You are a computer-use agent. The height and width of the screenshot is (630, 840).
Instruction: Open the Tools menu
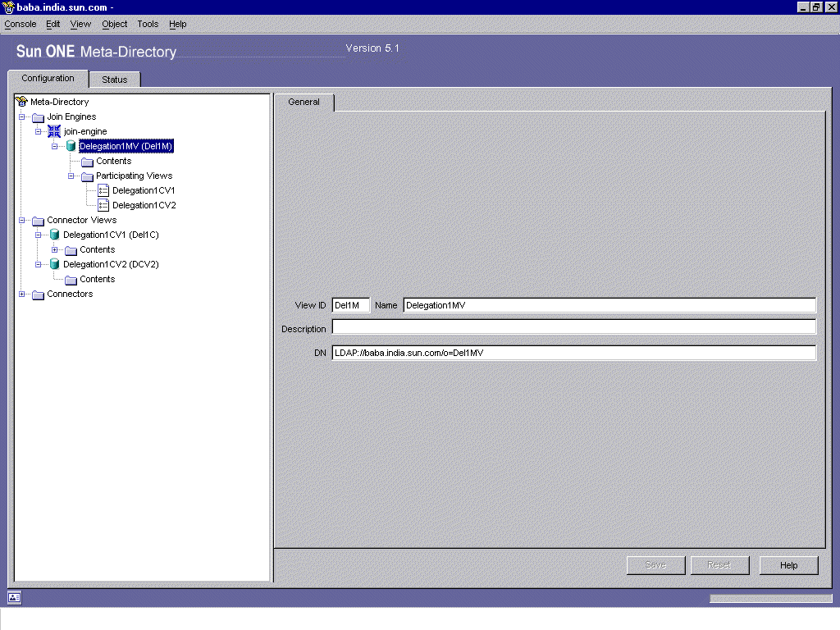[x=148, y=24]
